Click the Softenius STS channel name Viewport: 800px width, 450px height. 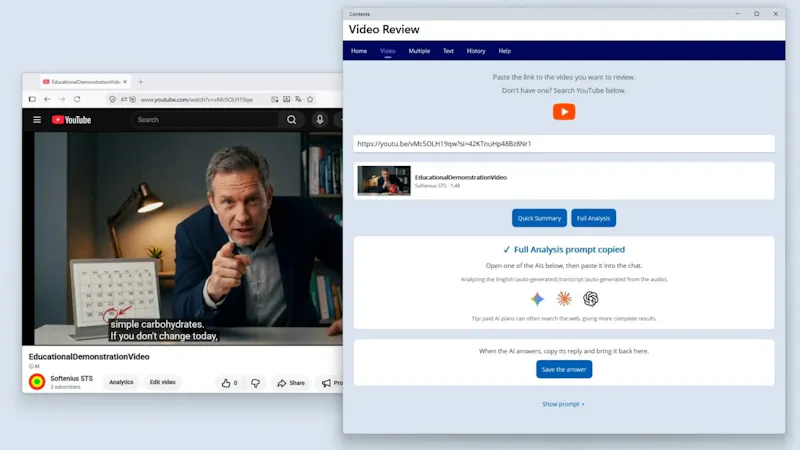click(x=71, y=379)
